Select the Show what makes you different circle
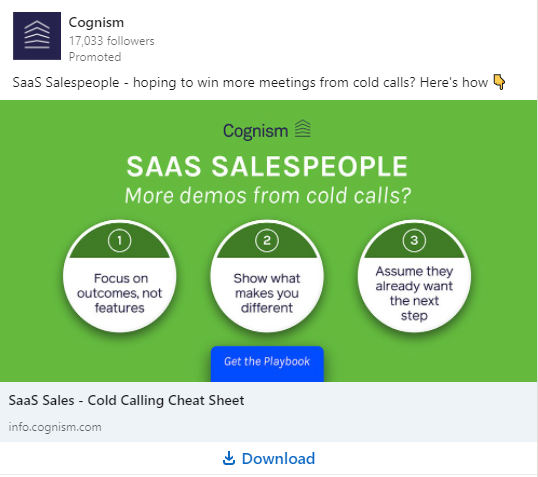 tap(267, 276)
